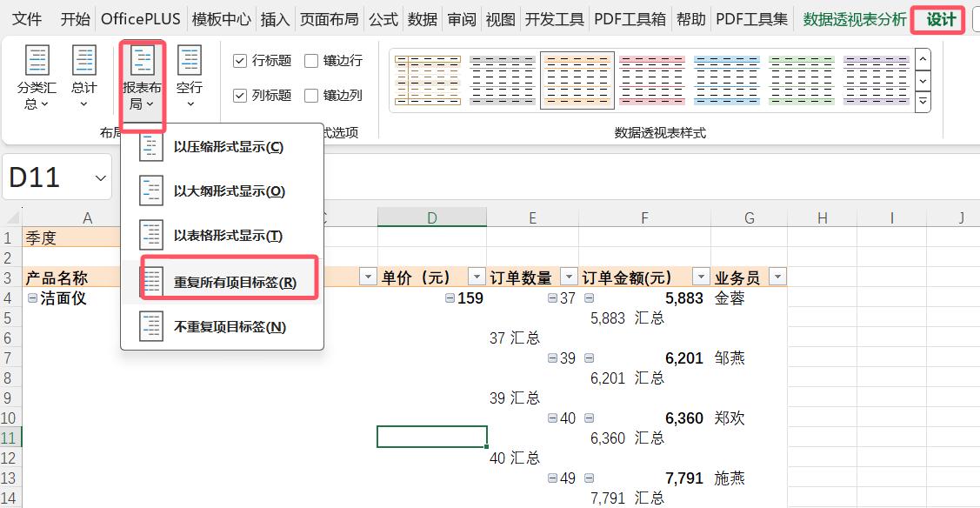Image resolution: width=980 pixels, height=508 pixels.
Task: Open the 总计 grand totals button
Action: (83, 77)
